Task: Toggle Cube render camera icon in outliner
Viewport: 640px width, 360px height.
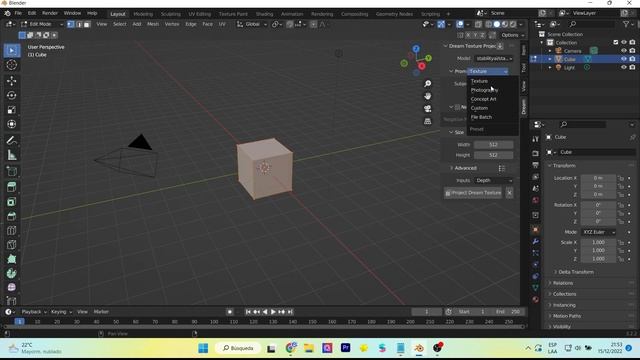Action: (632, 59)
